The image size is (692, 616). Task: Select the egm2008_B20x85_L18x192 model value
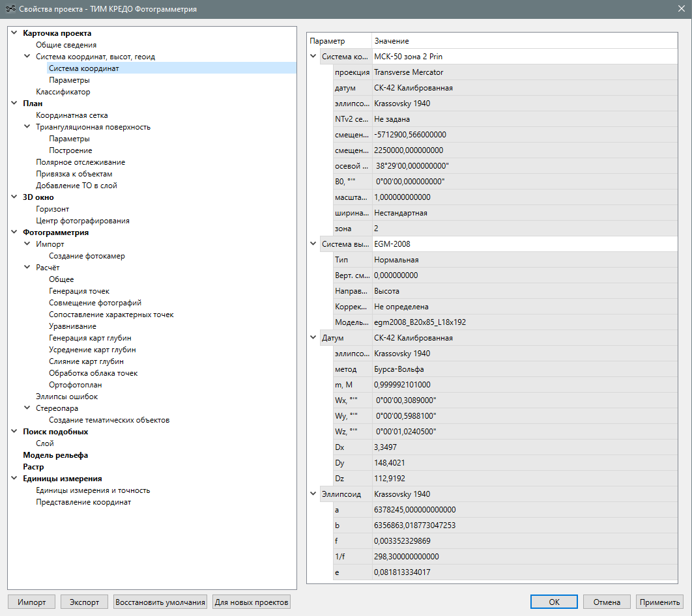[525, 322]
